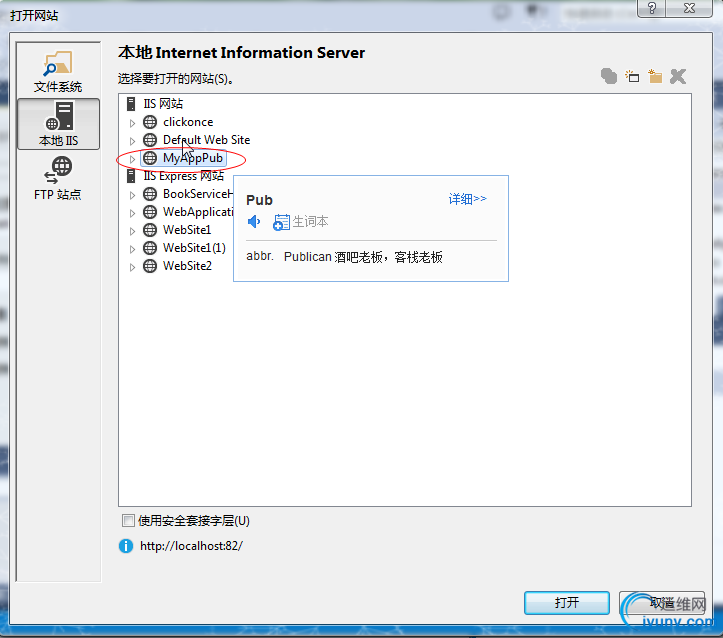
Task: Click globe icon of clickonce site
Action: click(x=150, y=122)
